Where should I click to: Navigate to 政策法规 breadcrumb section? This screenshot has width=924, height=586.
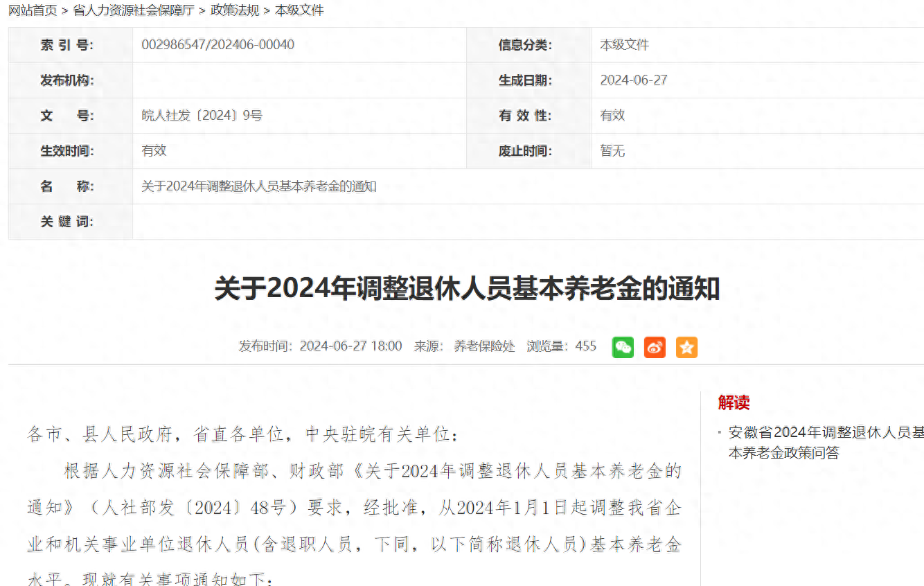click(235, 10)
